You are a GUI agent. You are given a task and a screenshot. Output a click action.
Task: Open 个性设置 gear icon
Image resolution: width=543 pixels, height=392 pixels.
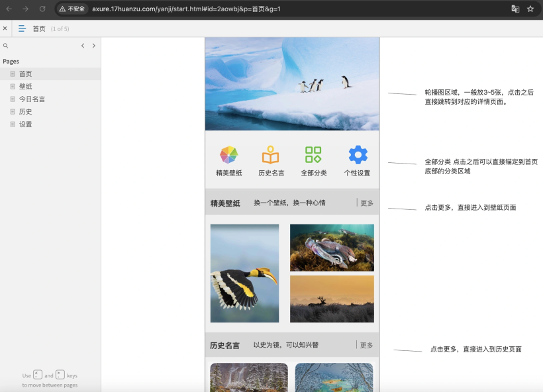pyautogui.click(x=358, y=155)
